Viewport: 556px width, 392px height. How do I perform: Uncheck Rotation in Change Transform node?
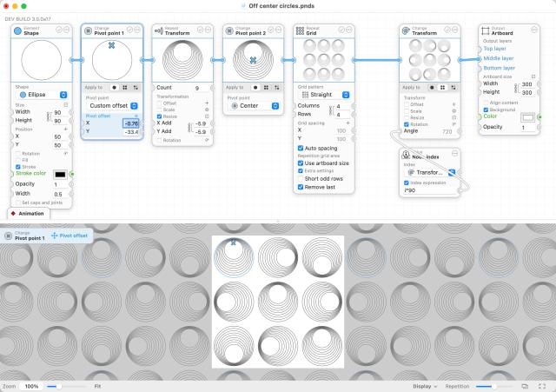pos(407,124)
